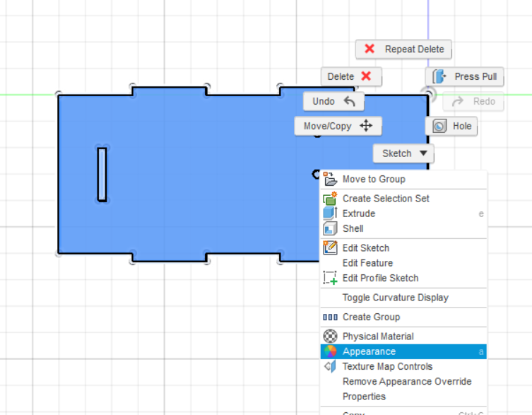
Task: Click the Create Selection Set icon
Action: click(x=330, y=199)
